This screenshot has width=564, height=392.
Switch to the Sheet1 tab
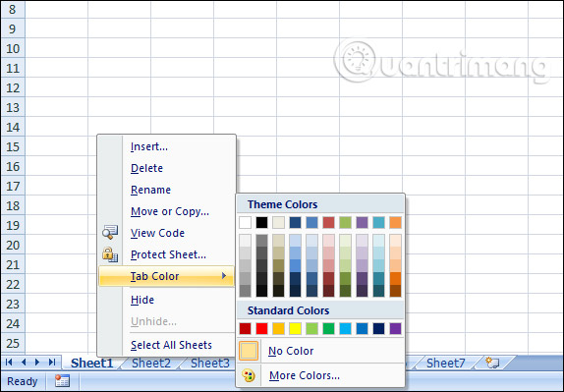91,363
